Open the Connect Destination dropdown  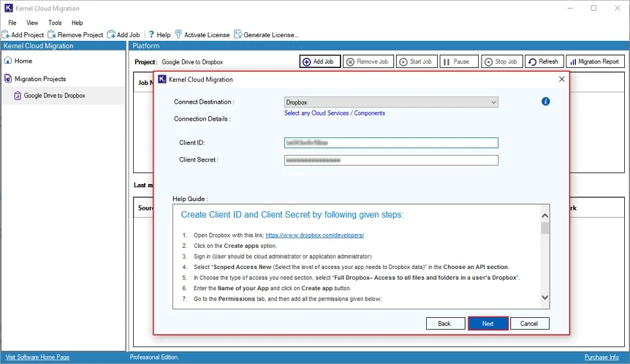click(391, 102)
